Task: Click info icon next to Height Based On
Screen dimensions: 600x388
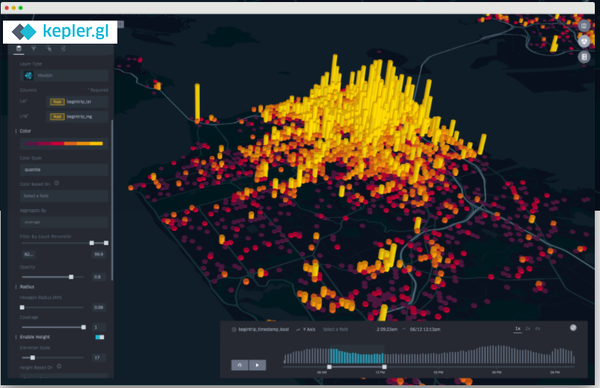Action: click(x=59, y=366)
